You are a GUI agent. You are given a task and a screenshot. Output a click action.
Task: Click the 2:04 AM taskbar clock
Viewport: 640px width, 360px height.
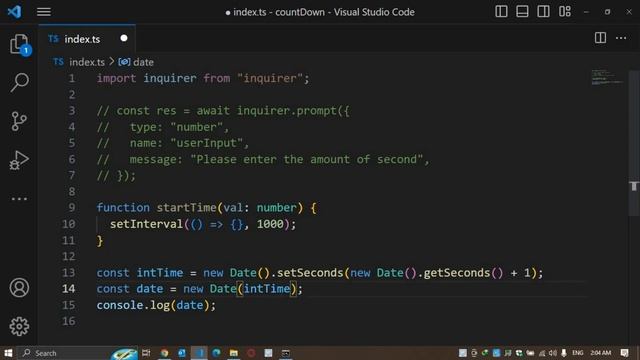(601, 353)
